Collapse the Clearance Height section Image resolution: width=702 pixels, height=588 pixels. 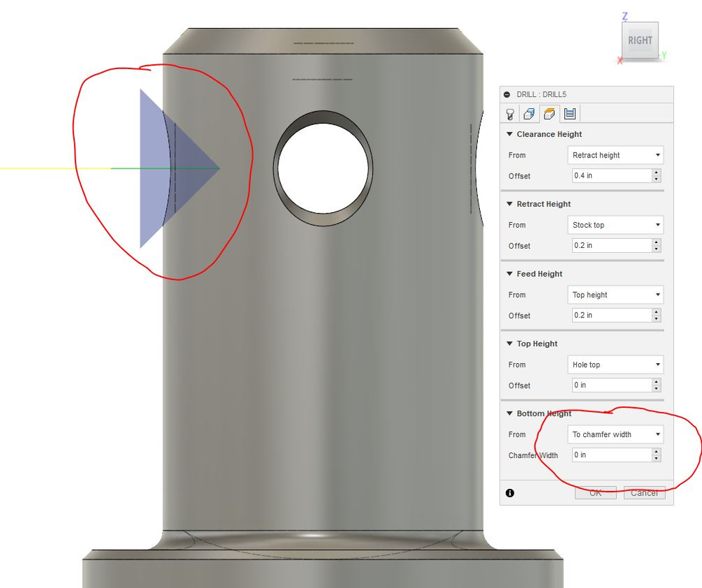coord(509,134)
